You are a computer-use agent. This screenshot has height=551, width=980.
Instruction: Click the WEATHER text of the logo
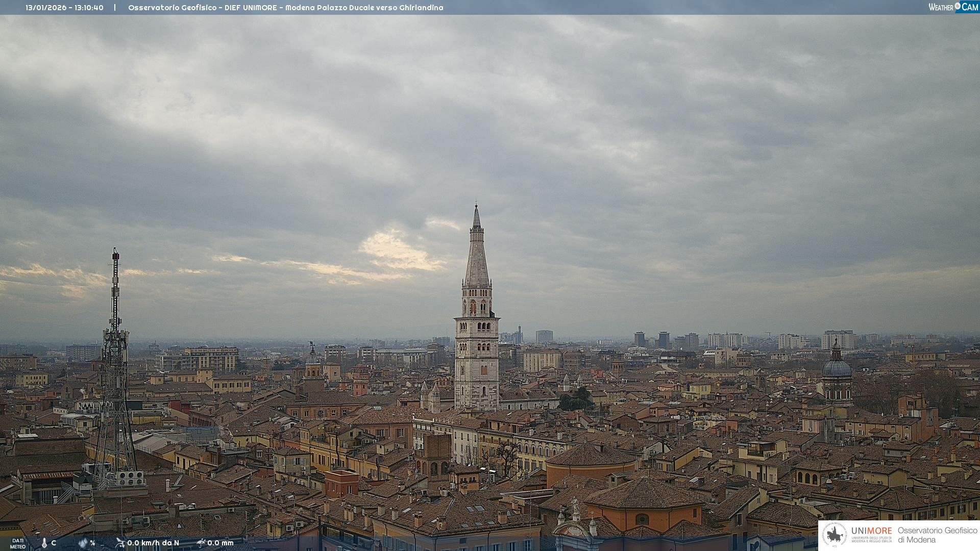pyautogui.click(x=941, y=7)
